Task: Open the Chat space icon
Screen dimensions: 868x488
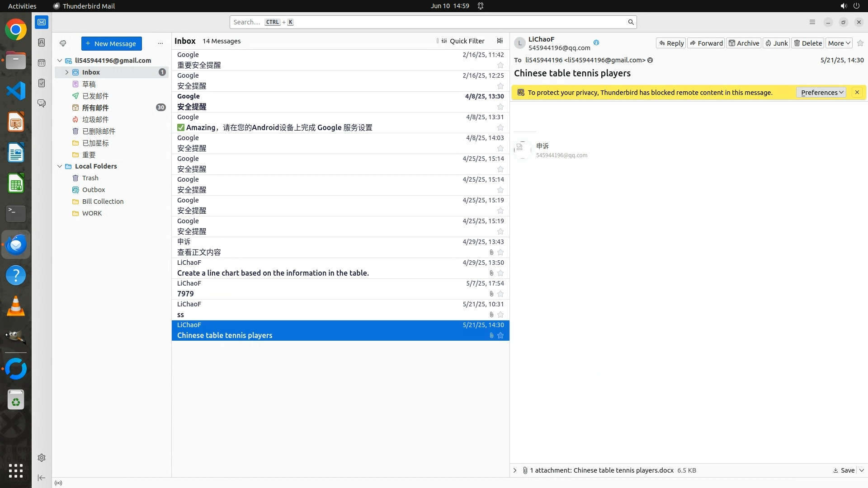Action: [x=42, y=103]
